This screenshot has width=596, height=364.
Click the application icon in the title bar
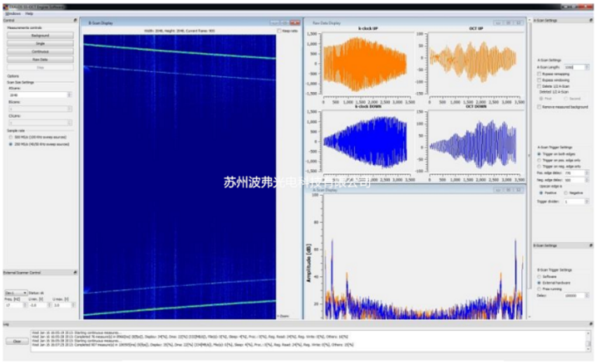5,6
